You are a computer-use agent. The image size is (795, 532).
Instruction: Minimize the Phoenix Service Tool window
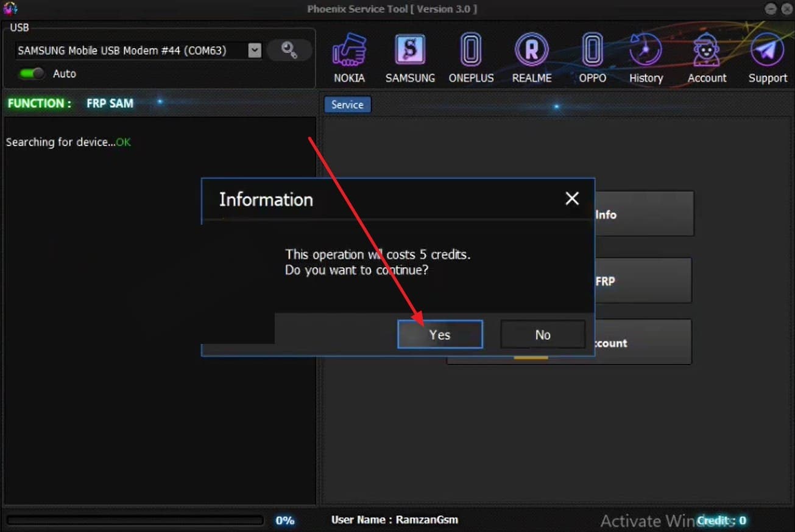point(770,8)
